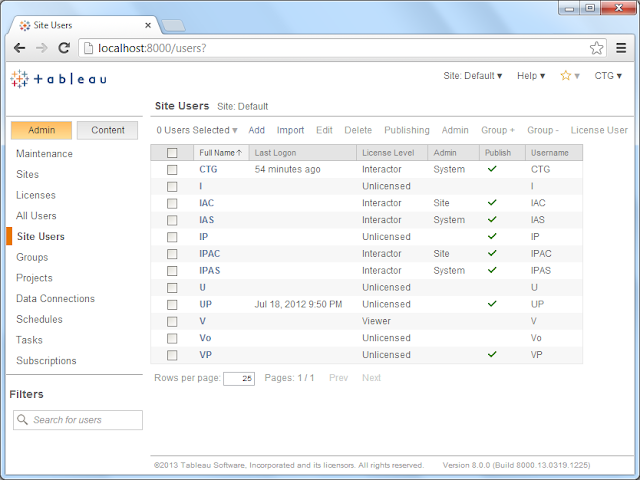Switch to the Admin tab
This screenshot has width=640, height=480.
tap(41, 130)
